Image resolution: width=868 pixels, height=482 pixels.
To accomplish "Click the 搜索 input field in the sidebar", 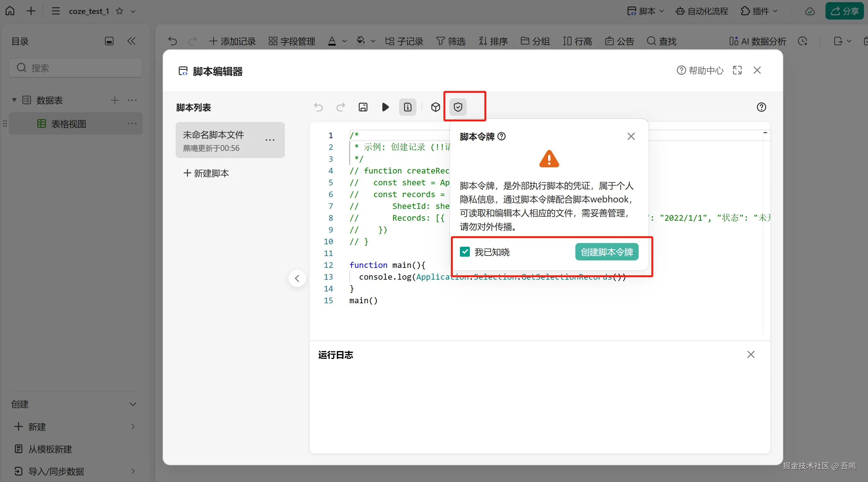I will (76, 68).
